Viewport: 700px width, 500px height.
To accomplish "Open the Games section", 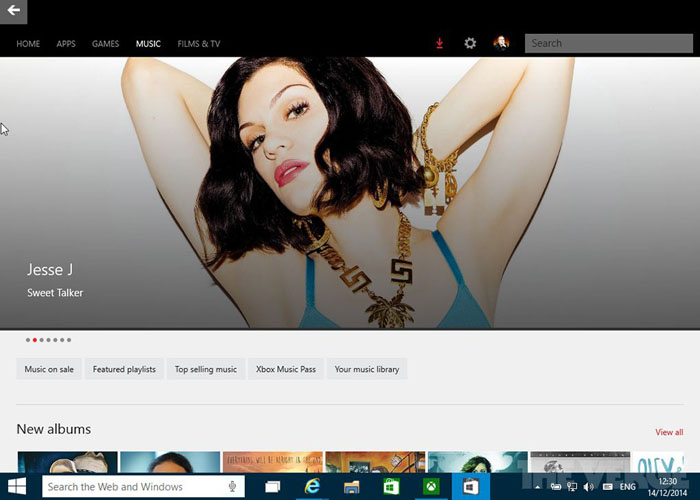I will click(105, 44).
